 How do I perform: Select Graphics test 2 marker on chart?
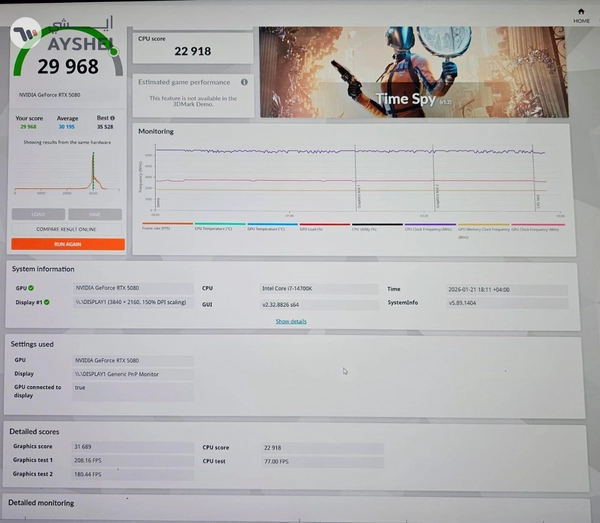click(x=437, y=196)
